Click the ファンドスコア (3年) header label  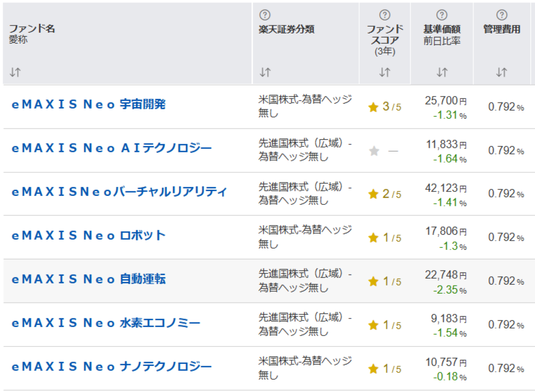(x=385, y=40)
